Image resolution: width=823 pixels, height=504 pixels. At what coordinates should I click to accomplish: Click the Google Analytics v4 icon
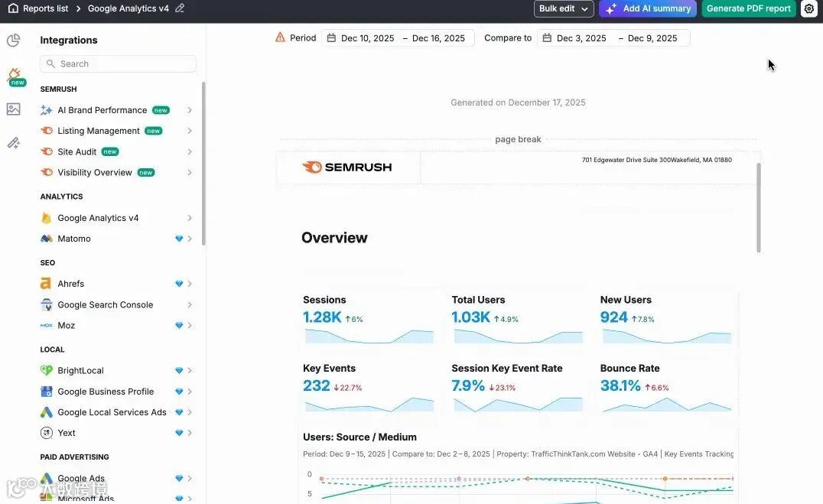(x=46, y=218)
